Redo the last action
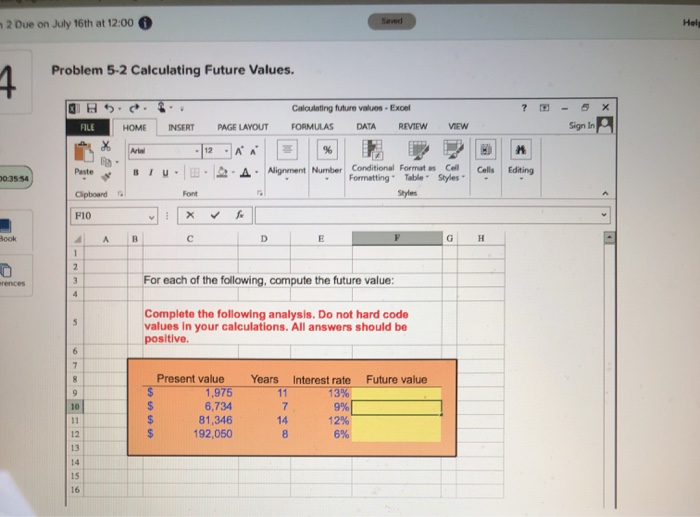 coord(134,108)
